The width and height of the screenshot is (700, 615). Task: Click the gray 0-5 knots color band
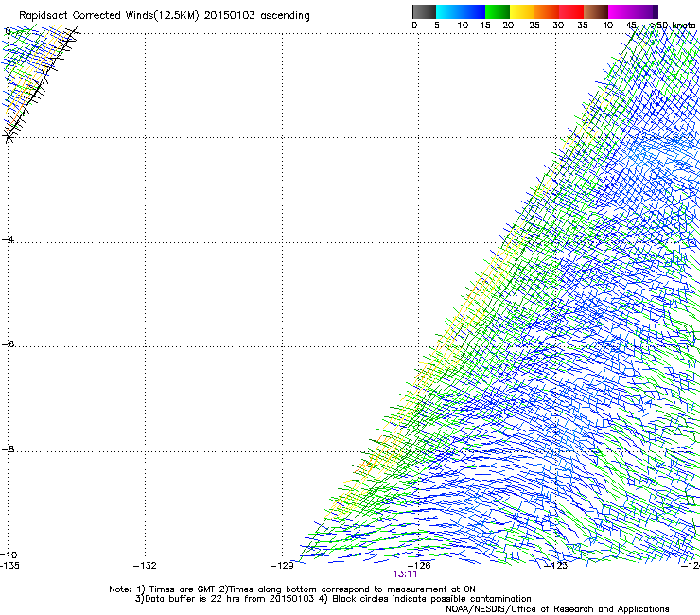coord(424,11)
